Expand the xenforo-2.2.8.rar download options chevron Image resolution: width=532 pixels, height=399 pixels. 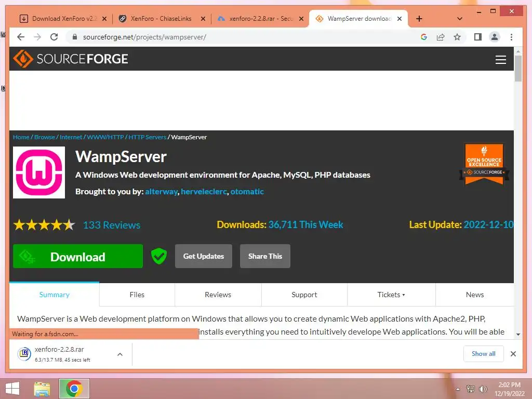pyautogui.click(x=120, y=354)
